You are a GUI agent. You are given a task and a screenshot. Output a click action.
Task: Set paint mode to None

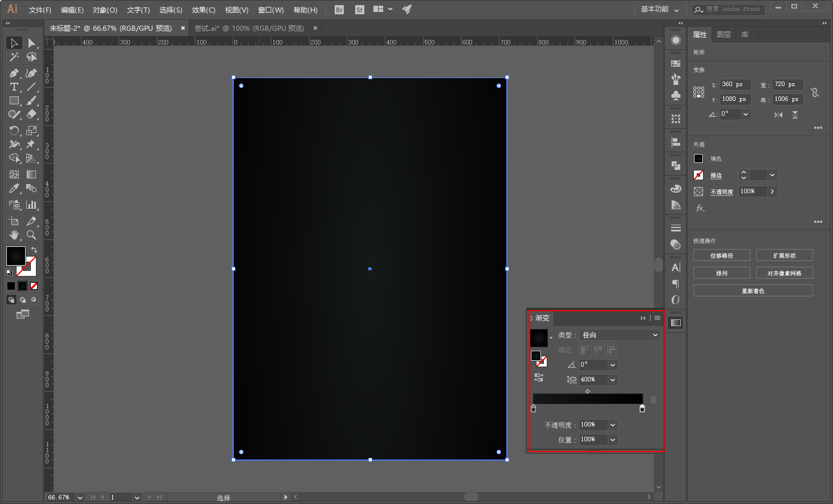[x=34, y=286]
